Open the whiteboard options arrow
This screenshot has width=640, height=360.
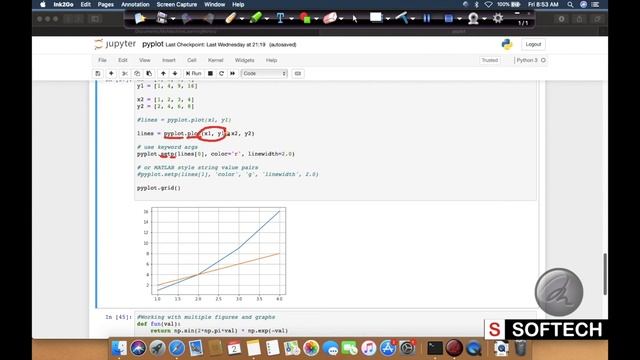pos(387,19)
